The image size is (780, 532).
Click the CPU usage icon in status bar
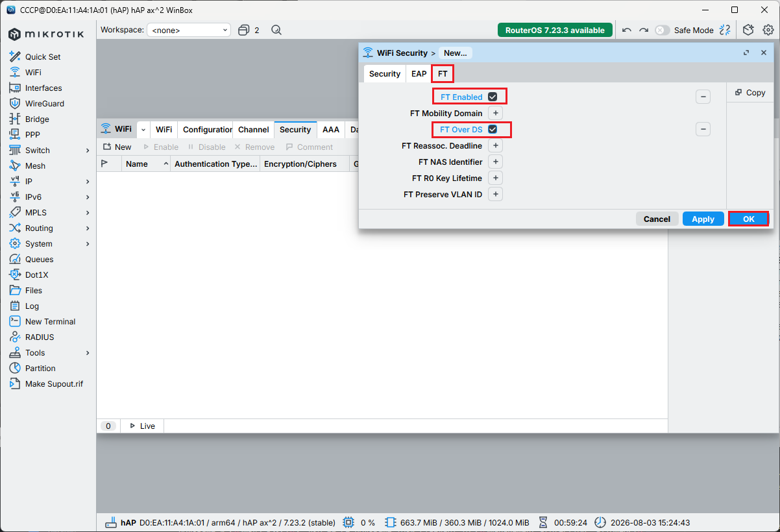pos(348,522)
